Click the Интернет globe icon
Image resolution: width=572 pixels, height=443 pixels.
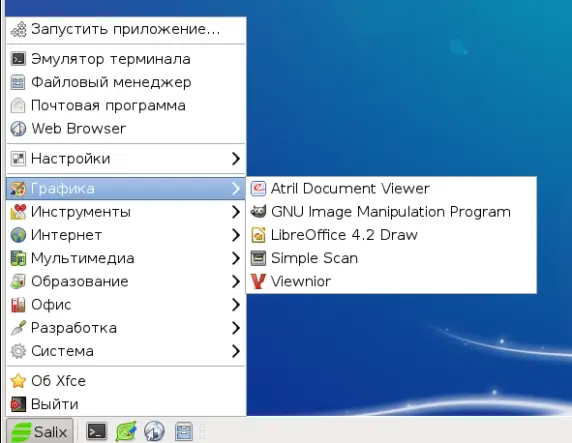(18, 235)
